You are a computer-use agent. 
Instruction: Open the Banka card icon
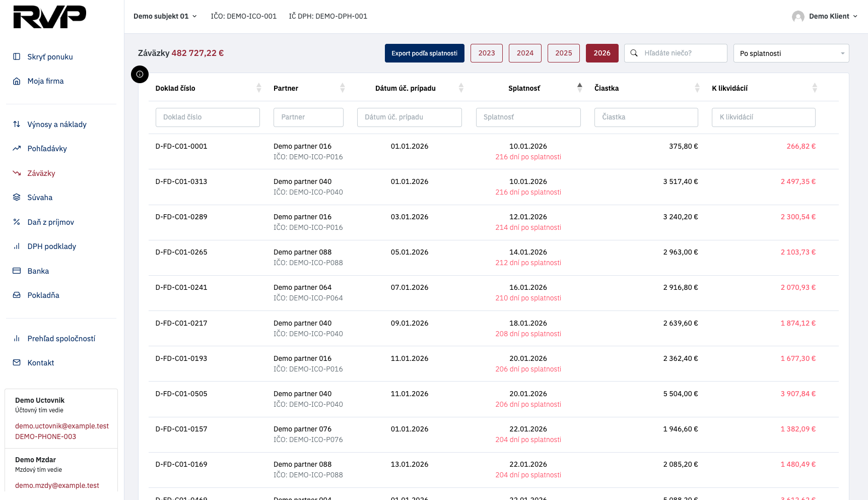point(17,271)
